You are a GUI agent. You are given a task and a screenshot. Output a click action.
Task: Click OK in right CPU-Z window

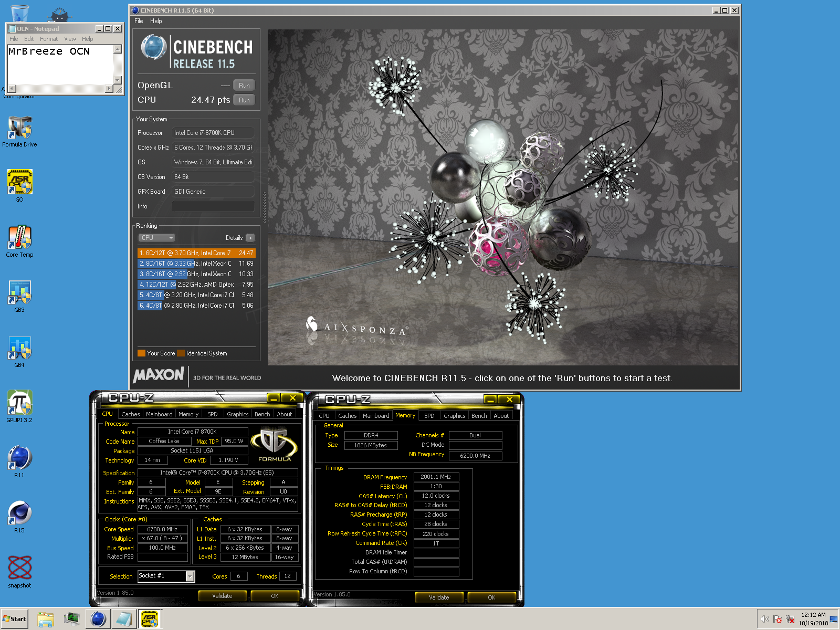(491, 597)
